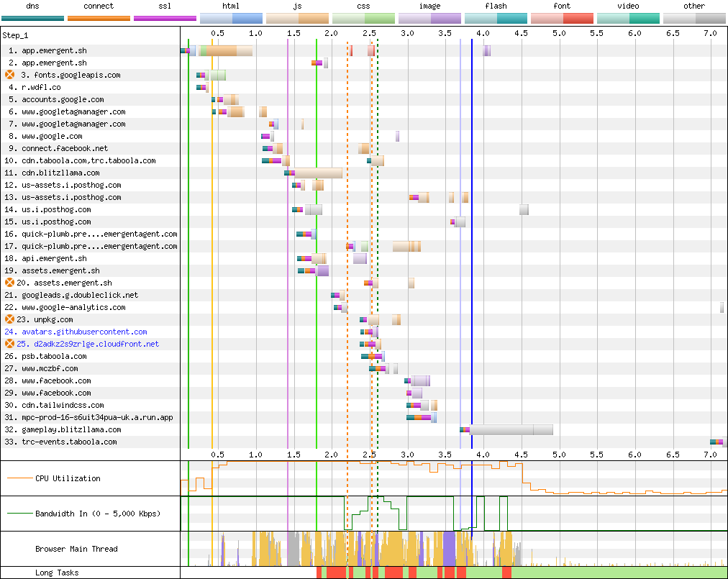Click the error icon beside fonts.googleapis.com
The width and height of the screenshot is (728, 579).
click(10, 75)
